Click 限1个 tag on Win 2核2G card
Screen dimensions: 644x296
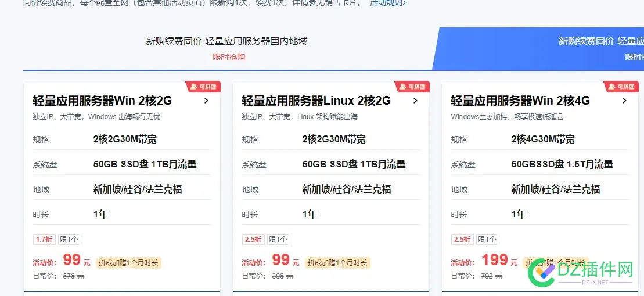[69, 239]
